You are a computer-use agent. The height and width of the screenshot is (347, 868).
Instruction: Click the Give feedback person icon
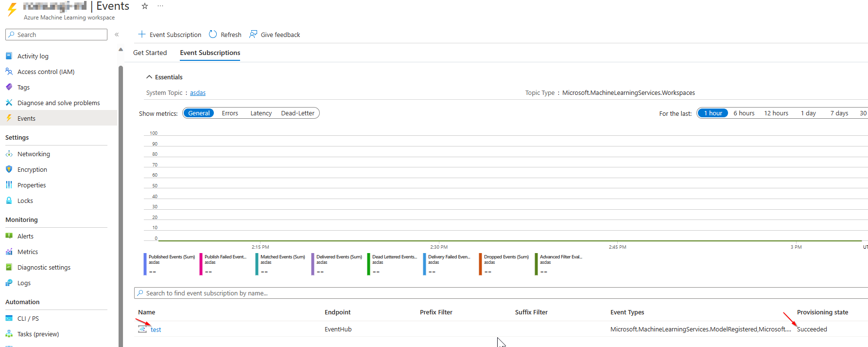coord(253,34)
